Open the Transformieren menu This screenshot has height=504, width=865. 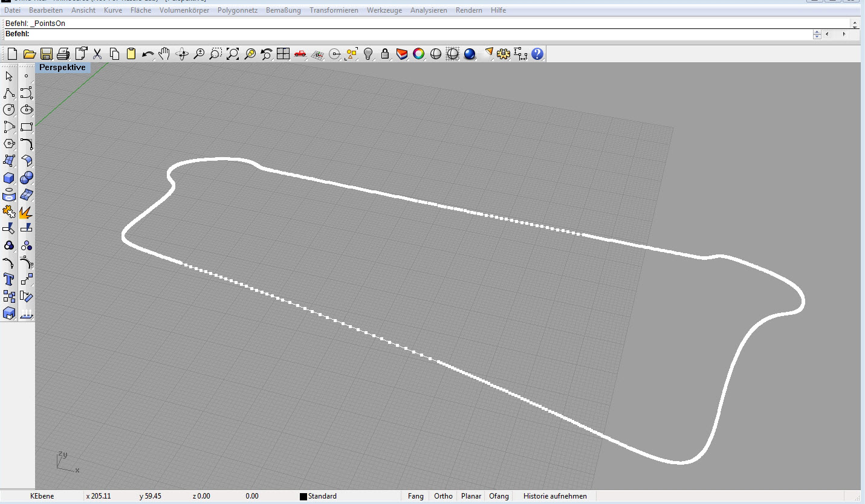pos(334,10)
